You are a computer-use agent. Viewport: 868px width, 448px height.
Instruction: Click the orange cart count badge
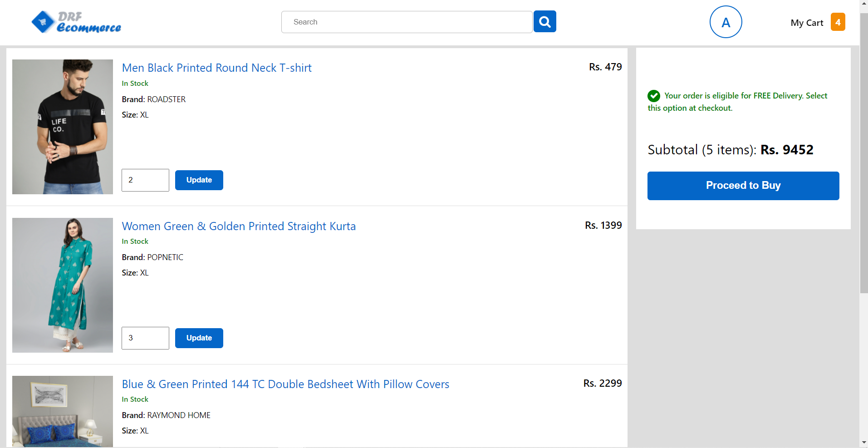pyautogui.click(x=838, y=22)
